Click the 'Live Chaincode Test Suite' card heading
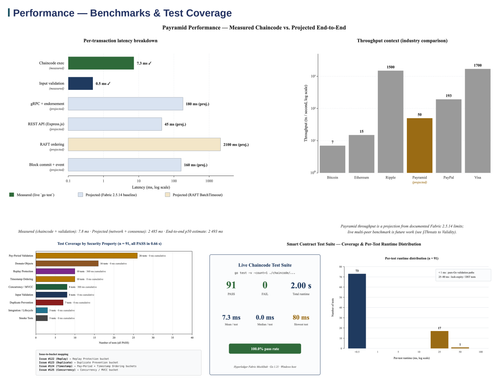 pos(265,265)
